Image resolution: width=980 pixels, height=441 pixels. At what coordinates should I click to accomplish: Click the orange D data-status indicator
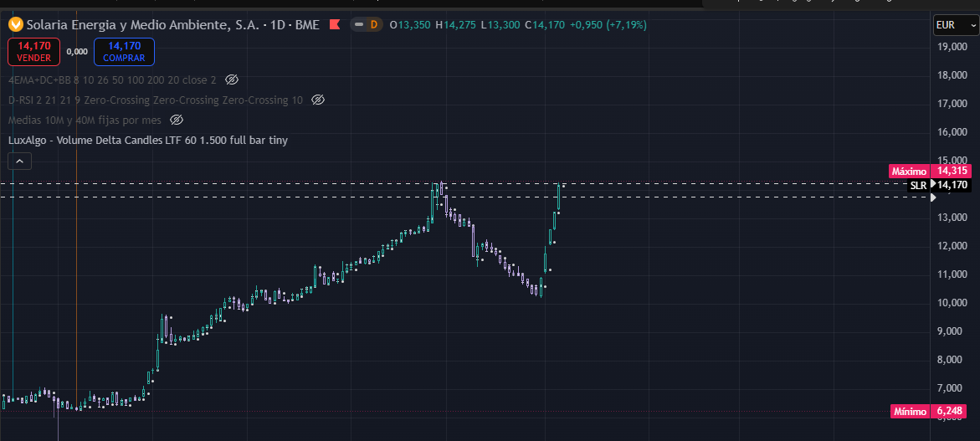pos(374,25)
